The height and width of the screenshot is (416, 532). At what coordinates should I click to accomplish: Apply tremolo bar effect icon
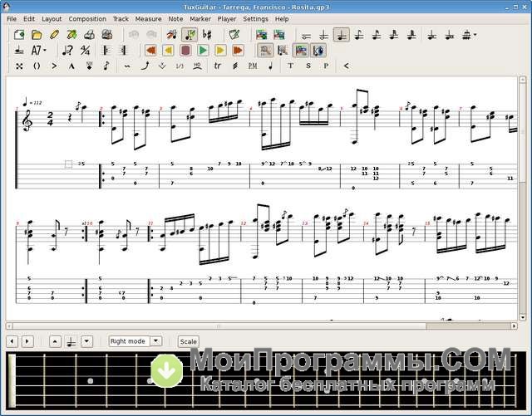pyautogui.click(x=162, y=66)
